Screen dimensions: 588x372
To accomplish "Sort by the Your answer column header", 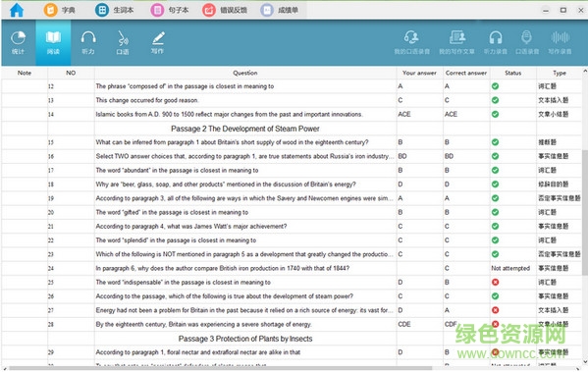I will coord(419,73).
